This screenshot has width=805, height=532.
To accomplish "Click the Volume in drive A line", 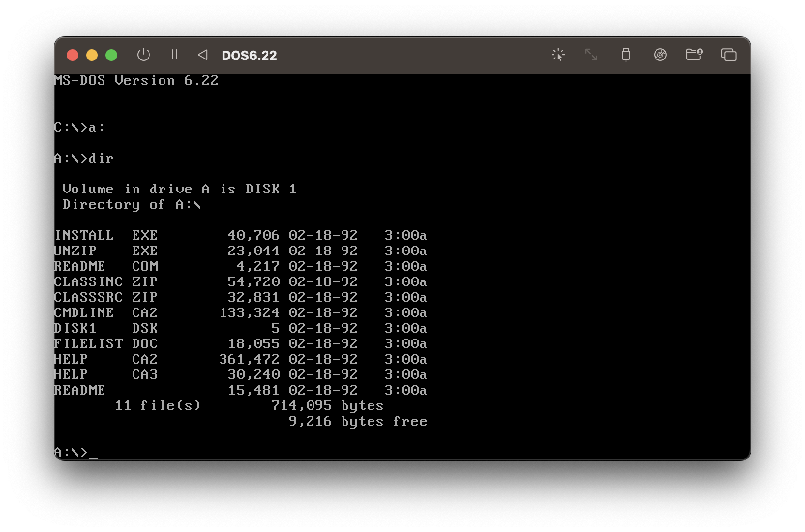I will (179, 189).
